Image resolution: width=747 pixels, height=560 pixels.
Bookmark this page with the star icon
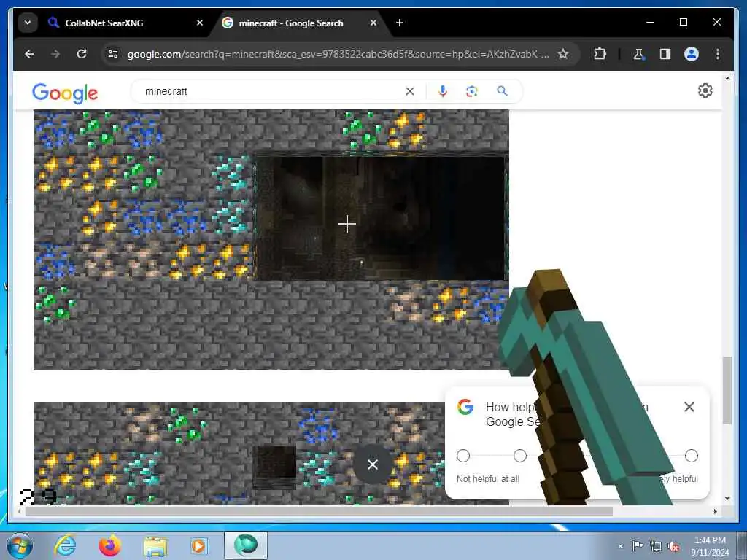click(563, 54)
